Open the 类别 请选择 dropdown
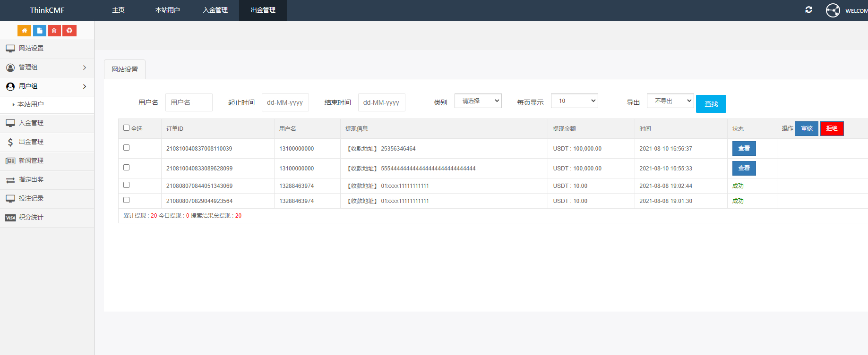The image size is (868, 355). tap(478, 101)
